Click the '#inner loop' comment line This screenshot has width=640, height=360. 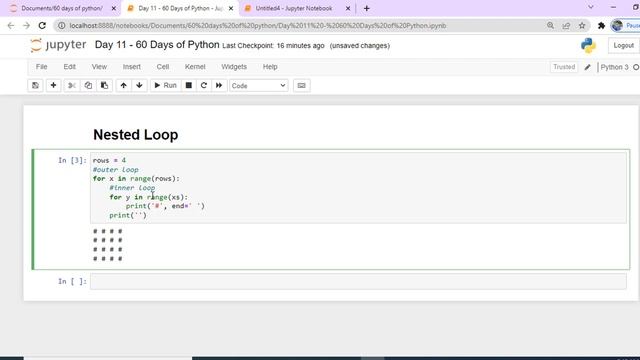(x=132, y=188)
